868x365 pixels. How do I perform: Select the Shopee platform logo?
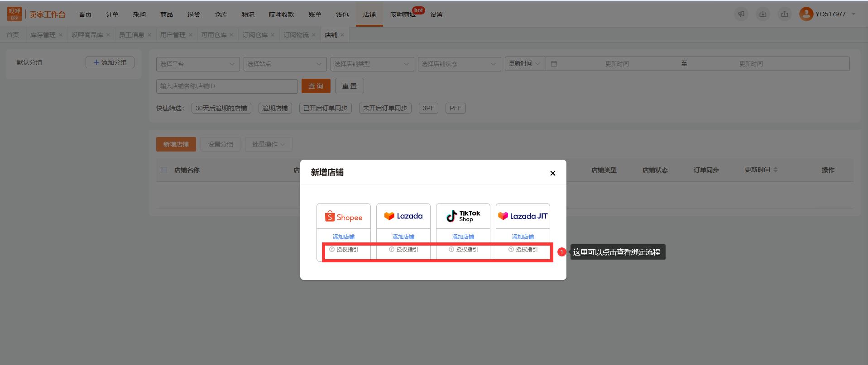coord(344,217)
